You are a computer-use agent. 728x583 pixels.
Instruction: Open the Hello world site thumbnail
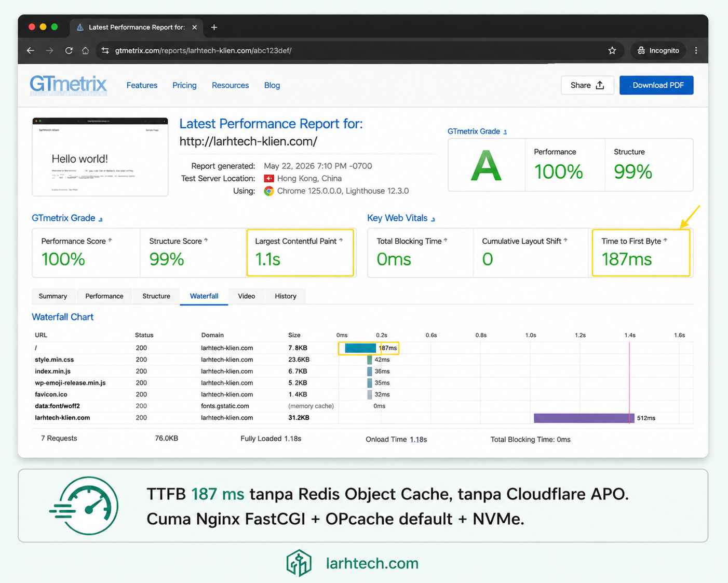(100, 157)
